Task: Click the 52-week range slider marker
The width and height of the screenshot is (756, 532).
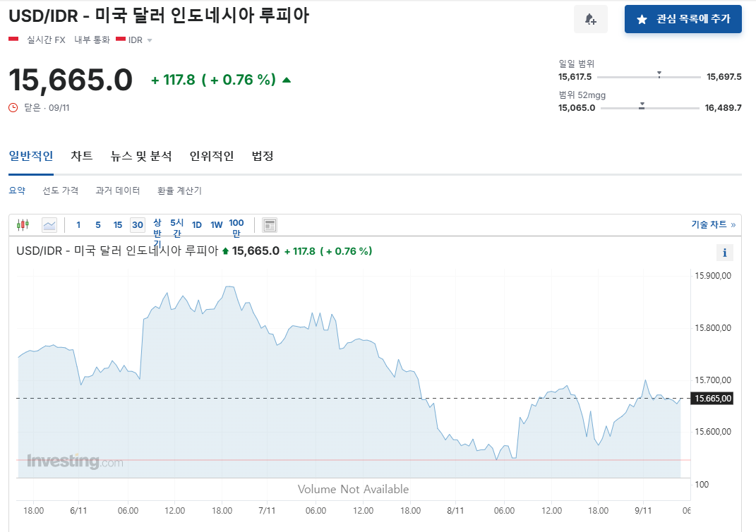Action: [642, 106]
